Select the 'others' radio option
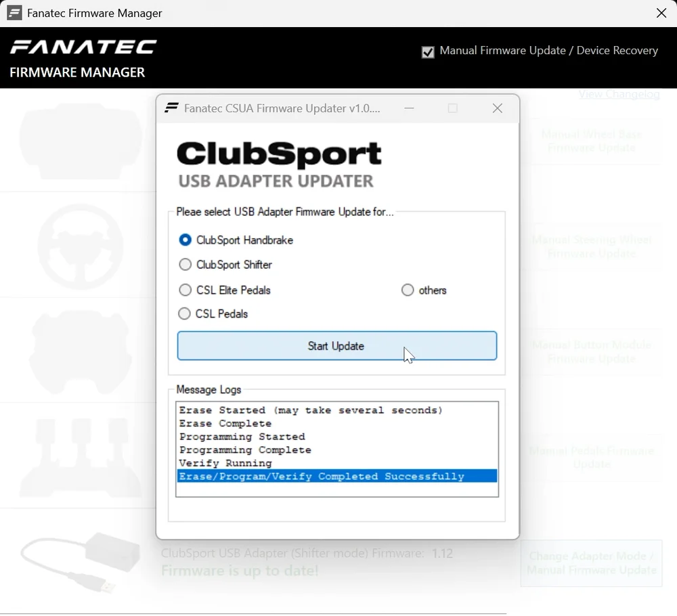 tap(424, 290)
